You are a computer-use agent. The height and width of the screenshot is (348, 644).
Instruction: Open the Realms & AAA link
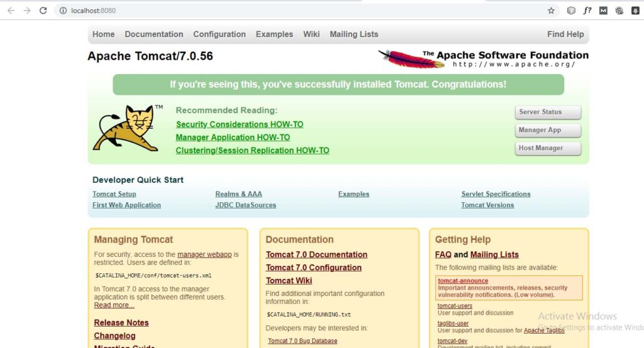238,194
